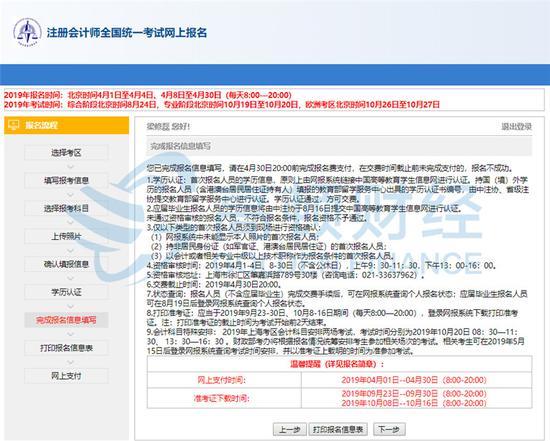Click the CICPA logo emblem
Screen dimensions: 550x441
tap(27, 32)
